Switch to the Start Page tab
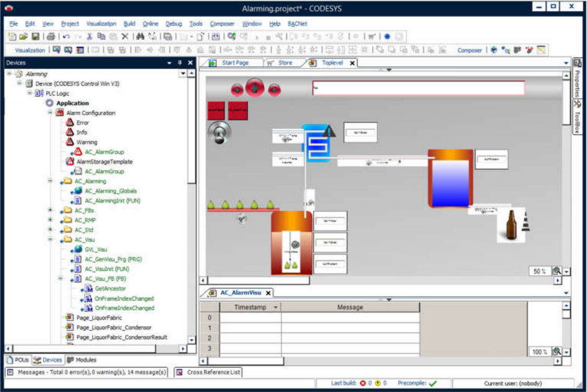The width and height of the screenshot is (587, 392). [x=235, y=63]
